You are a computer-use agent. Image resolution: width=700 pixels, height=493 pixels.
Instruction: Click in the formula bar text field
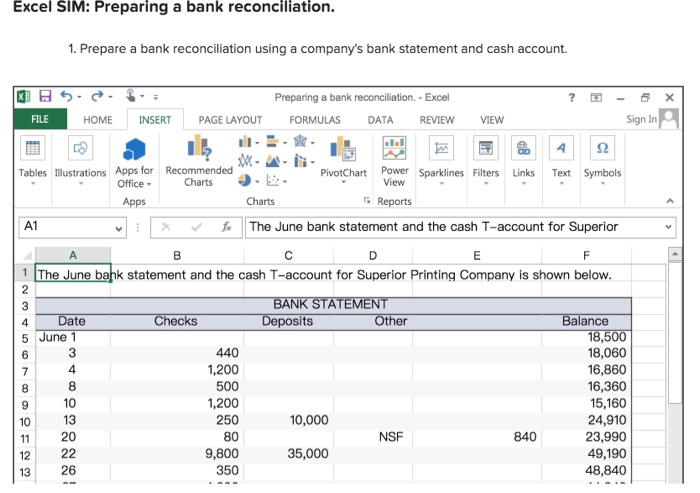tap(453, 227)
